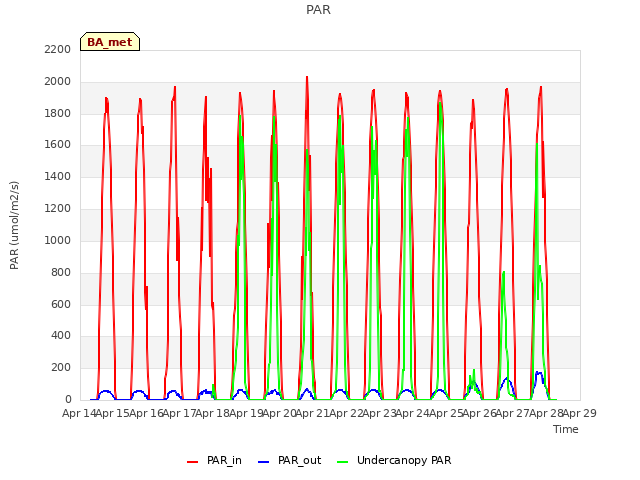Image resolution: width=640 pixels, height=480 pixels.
Task: Click the Apr 21 x-axis tick label
Action: (x=313, y=413)
